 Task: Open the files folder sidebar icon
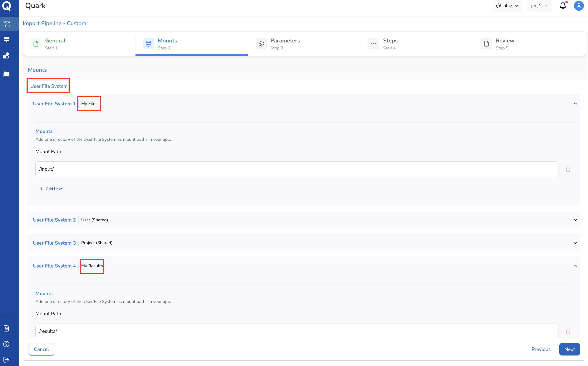6,74
